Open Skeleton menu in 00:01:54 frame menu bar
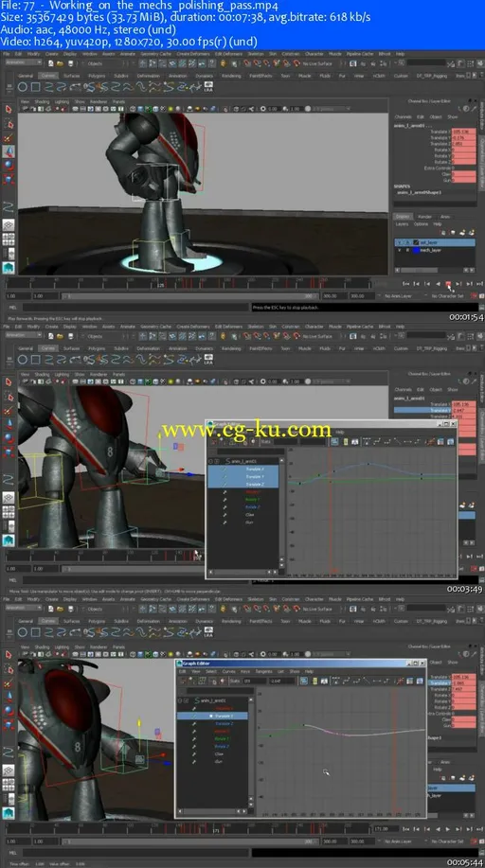Screen dimensions: 485x868 (x=256, y=54)
